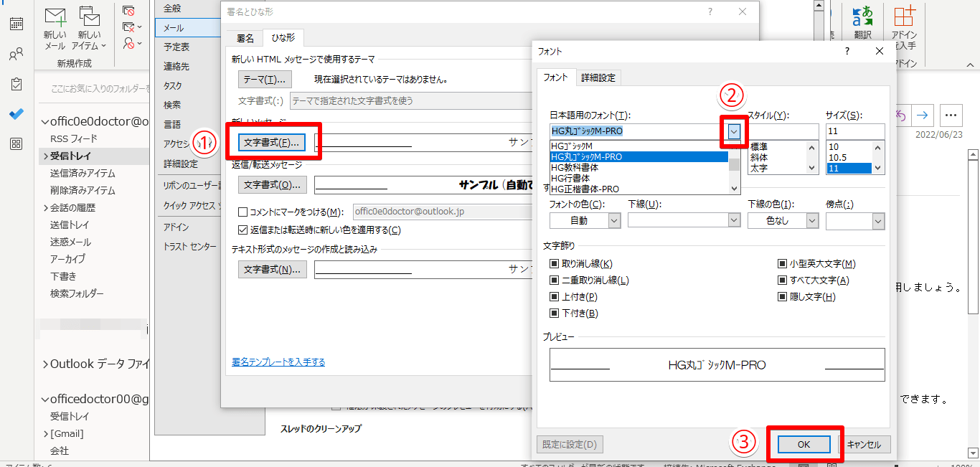Click the font name list scrollbar
980x467 pixels.
click(x=734, y=167)
